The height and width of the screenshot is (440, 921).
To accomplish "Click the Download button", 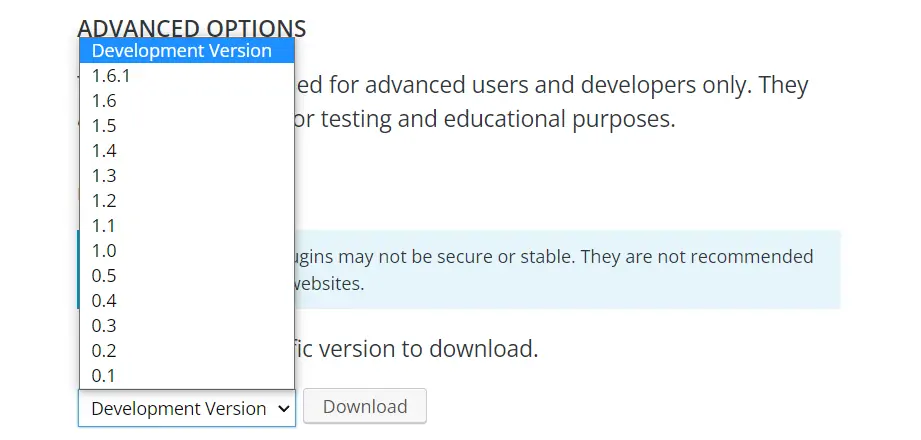I will 365,407.
